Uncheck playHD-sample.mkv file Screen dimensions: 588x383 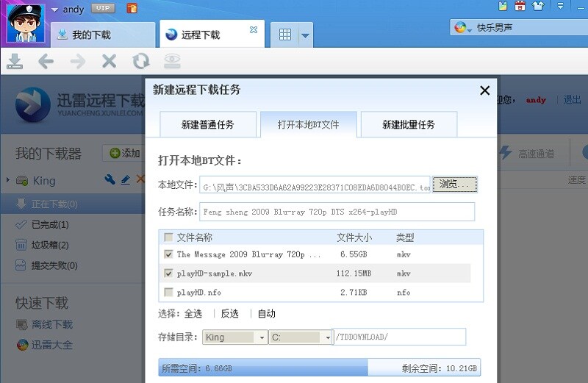168,273
